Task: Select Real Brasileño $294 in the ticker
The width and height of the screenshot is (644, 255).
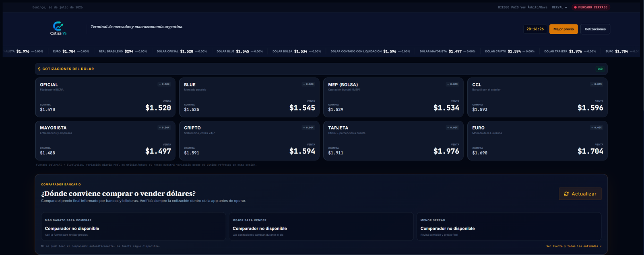Action: [x=123, y=51]
